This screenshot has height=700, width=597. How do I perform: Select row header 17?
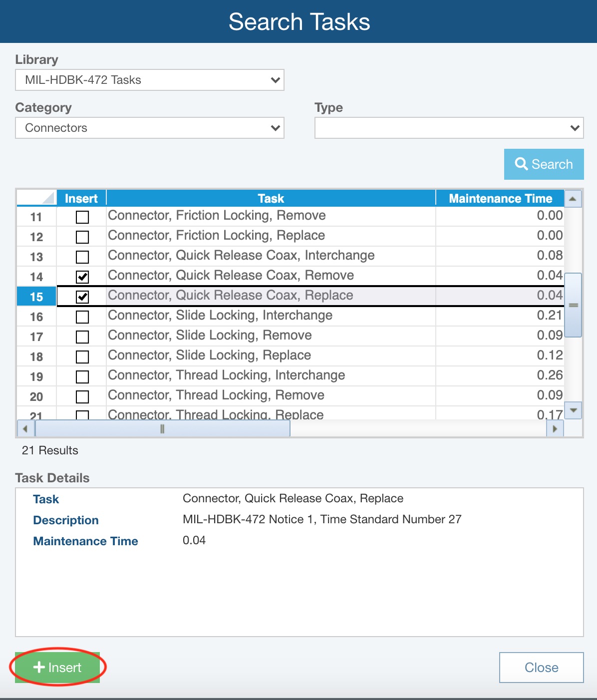click(x=36, y=337)
